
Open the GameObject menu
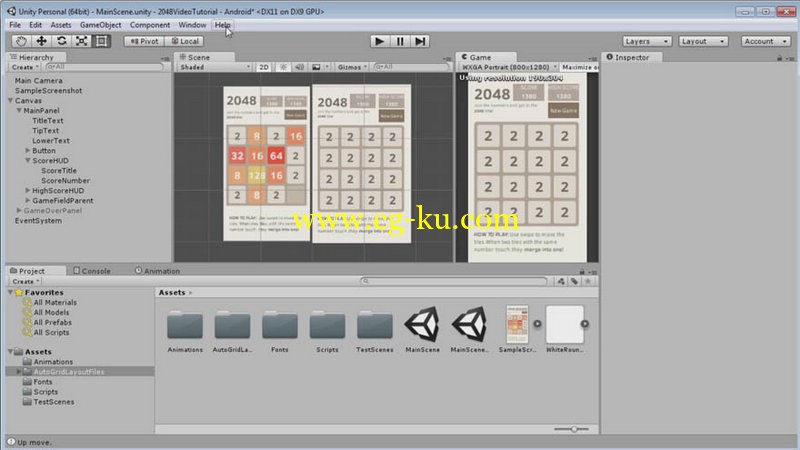[x=101, y=24]
